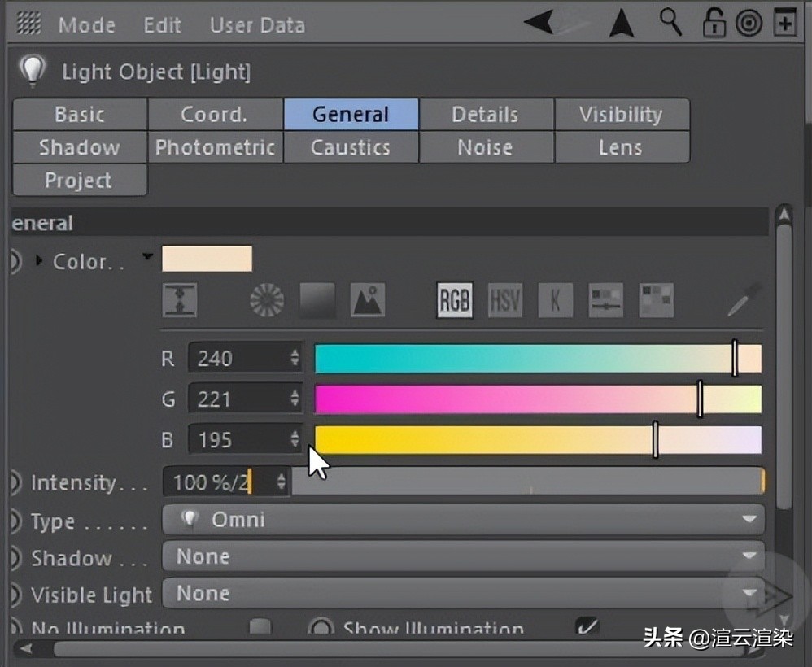Click the light's color swatch preview

[207, 258]
